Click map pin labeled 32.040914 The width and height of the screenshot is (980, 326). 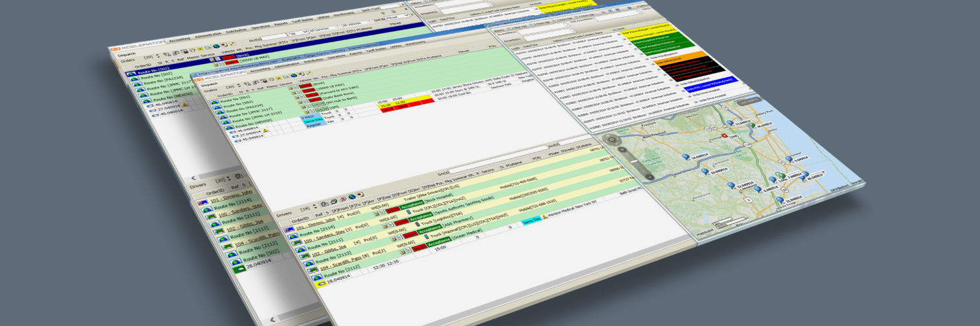click(x=731, y=185)
